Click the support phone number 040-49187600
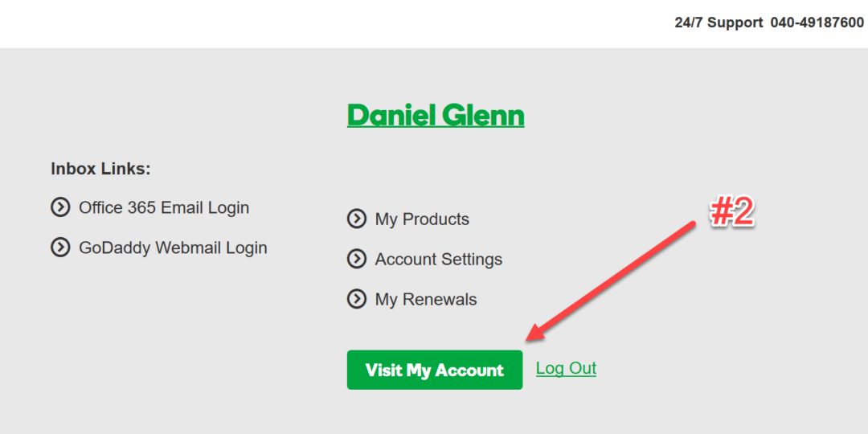Viewport: 868px width, 434px height. click(x=817, y=23)
